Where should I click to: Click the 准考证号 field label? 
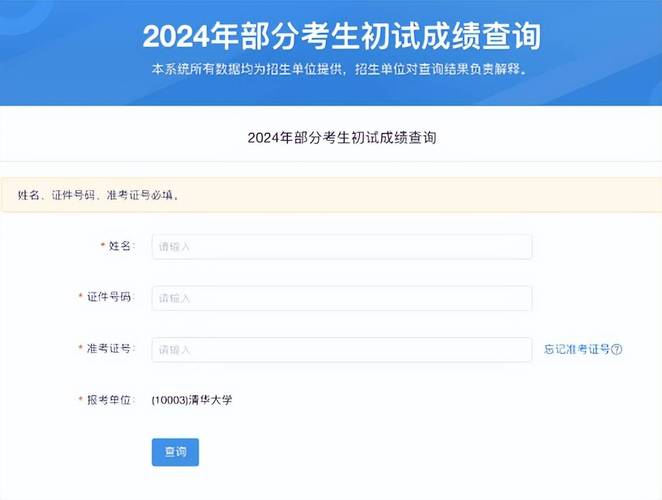110,349
